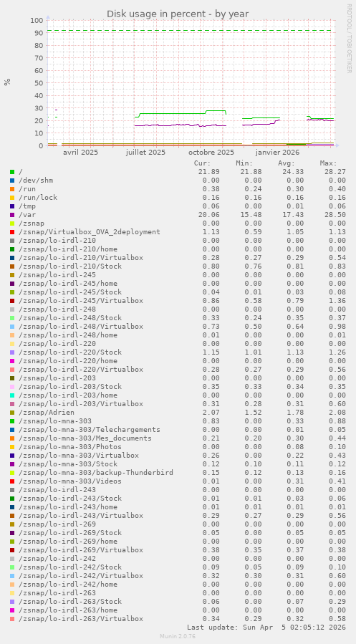The width and height of the screenshot is (356, 644).
Task: Click the green / usage line in graph
Action: click(x=173, y=113)
